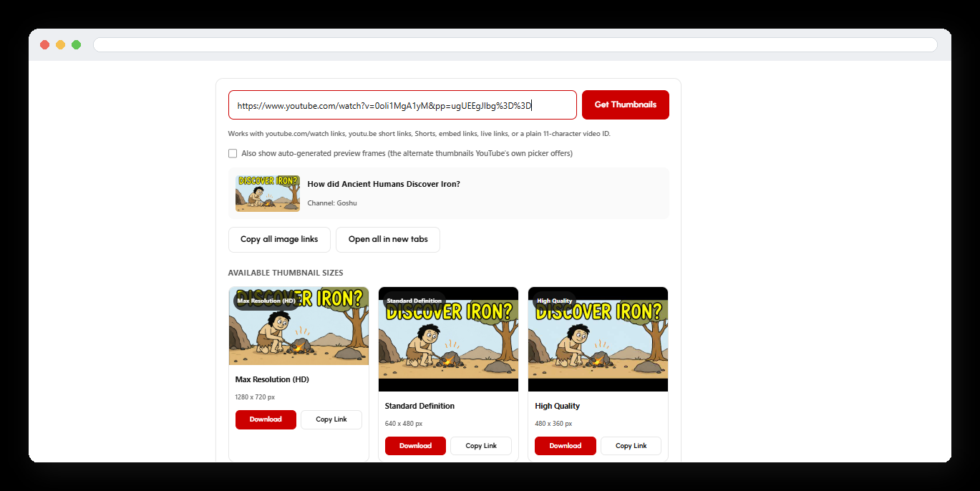
Task: Open the High Quality thumbnail image
Action: 598,339
